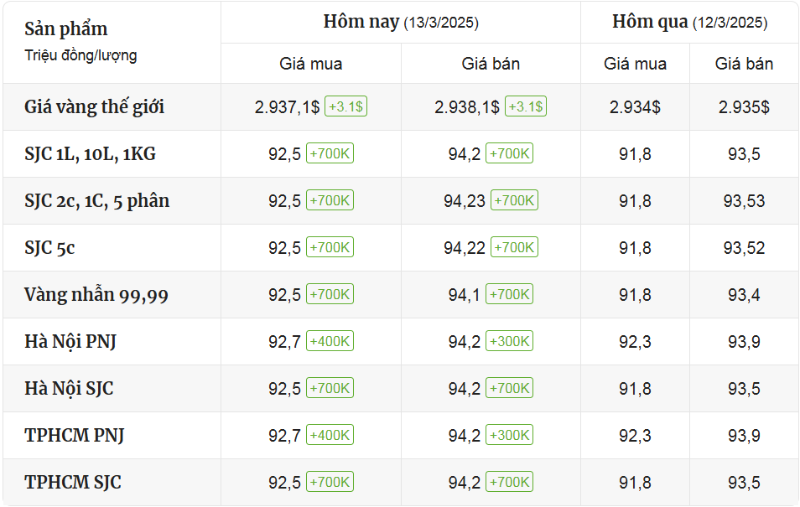Select the Hà Nội SJC row label
800x507 pixels.
[69, 389]
